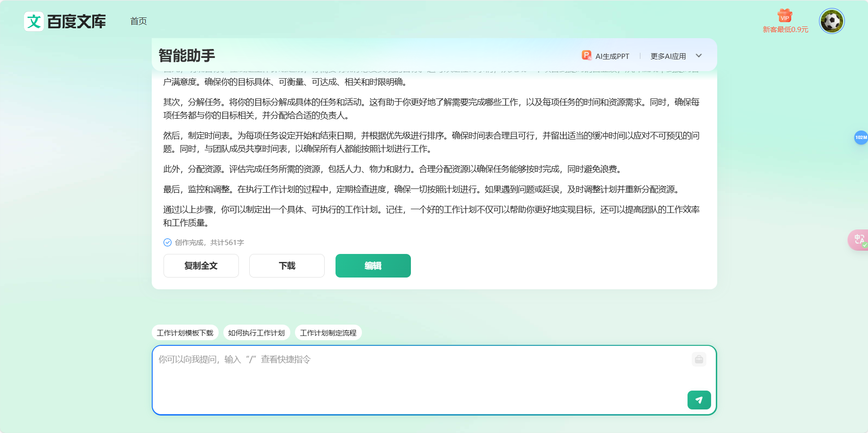Screen dimensions: 868x433
Task: Click the checkmark icon beside 创作完成
Action: (167, 242)
